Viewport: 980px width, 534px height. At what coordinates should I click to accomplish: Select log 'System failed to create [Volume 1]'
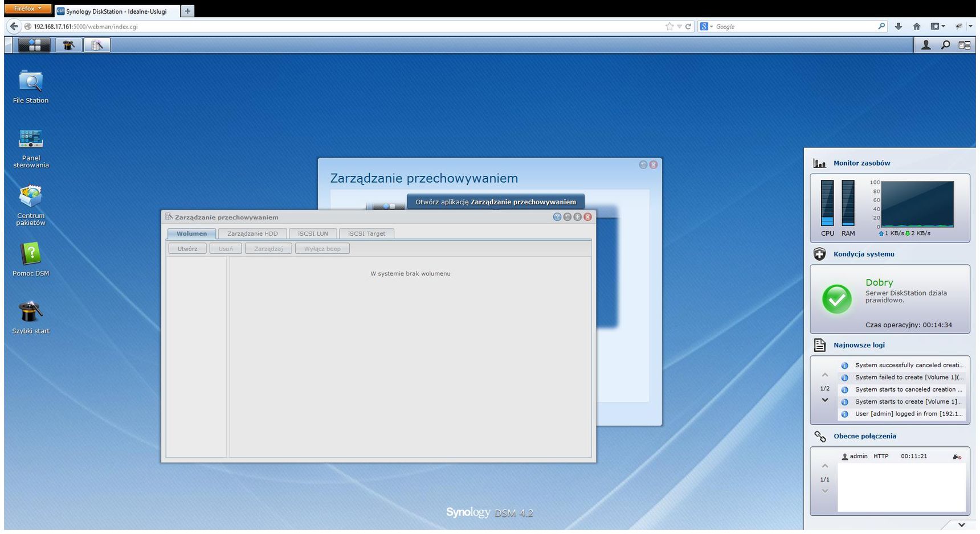[x=903, y=377]
